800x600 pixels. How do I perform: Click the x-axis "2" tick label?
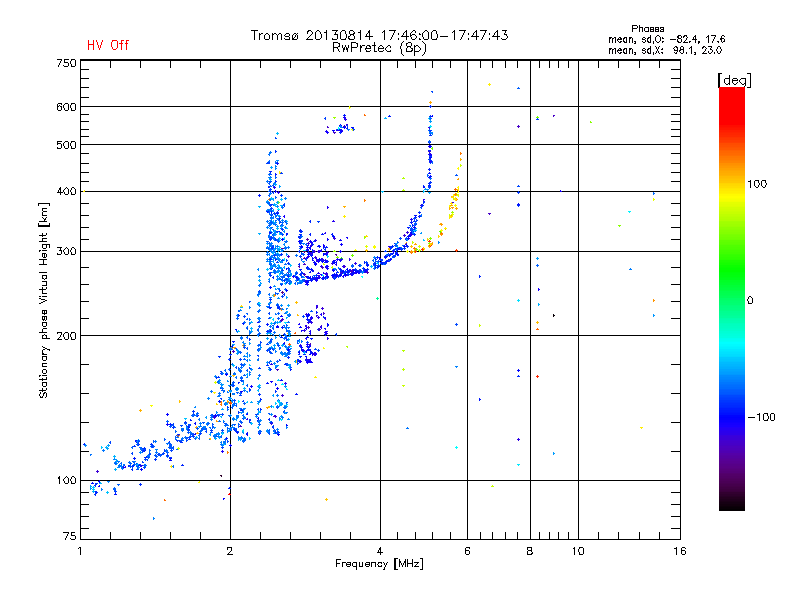tap(230, 551)
